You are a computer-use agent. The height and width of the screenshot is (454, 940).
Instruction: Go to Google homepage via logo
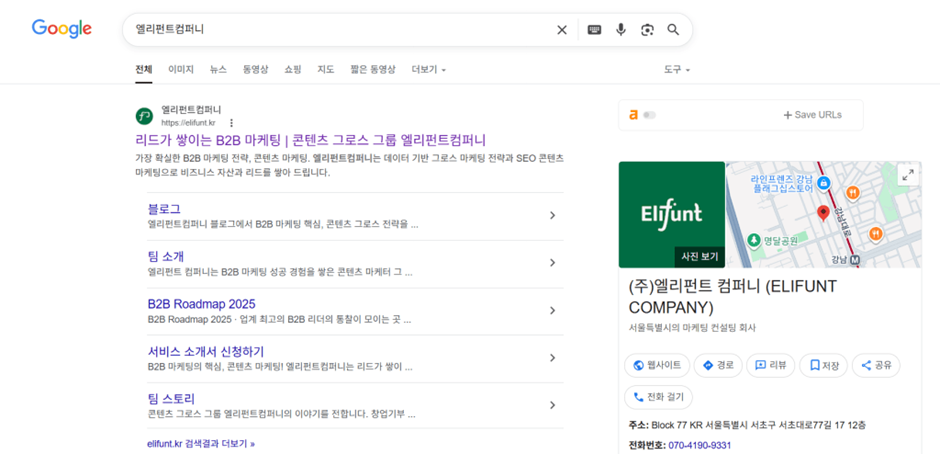click(61, 29)
